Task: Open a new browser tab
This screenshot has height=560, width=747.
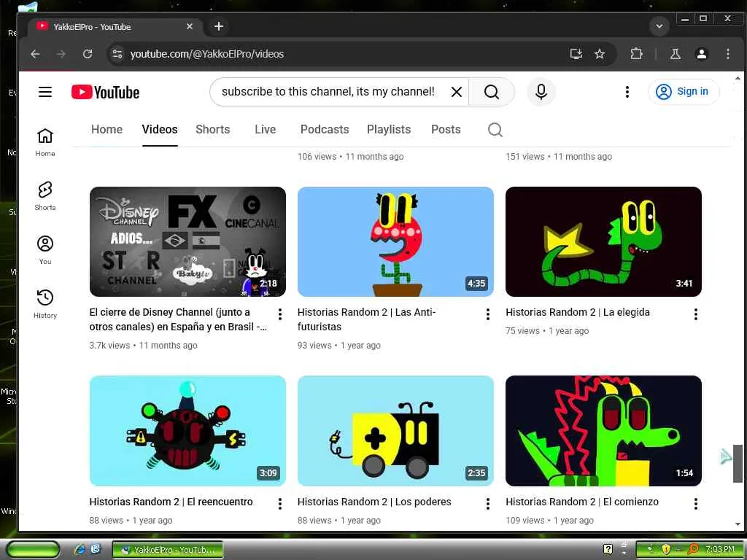Action: tap(219, 27)
